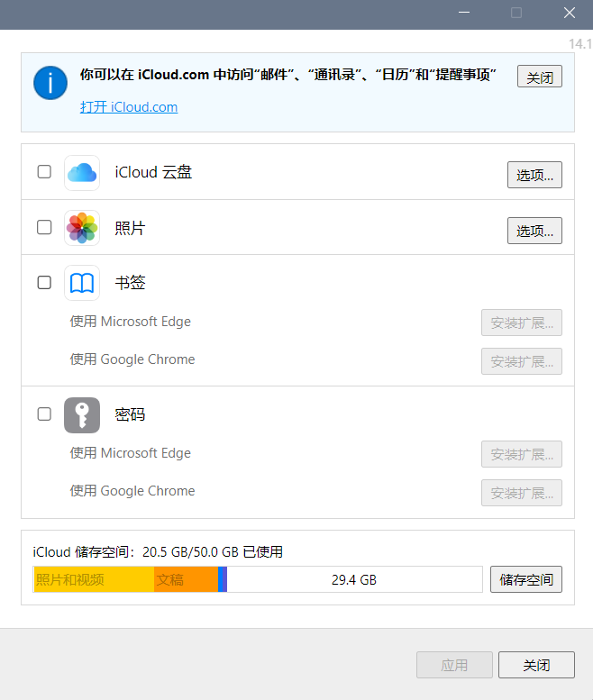Click the Bookmarks book icon

[82, 283]
